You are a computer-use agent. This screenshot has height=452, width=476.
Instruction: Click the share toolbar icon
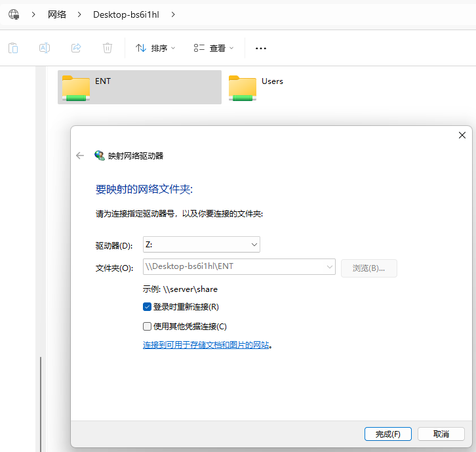76,48
